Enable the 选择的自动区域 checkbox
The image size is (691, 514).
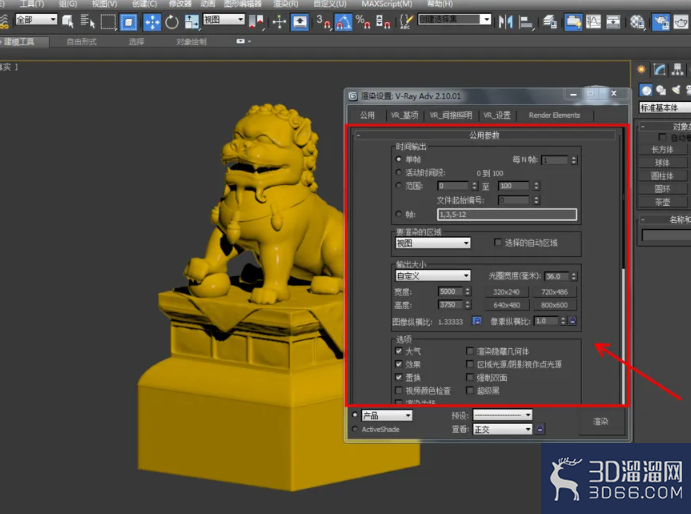[498, 242]
